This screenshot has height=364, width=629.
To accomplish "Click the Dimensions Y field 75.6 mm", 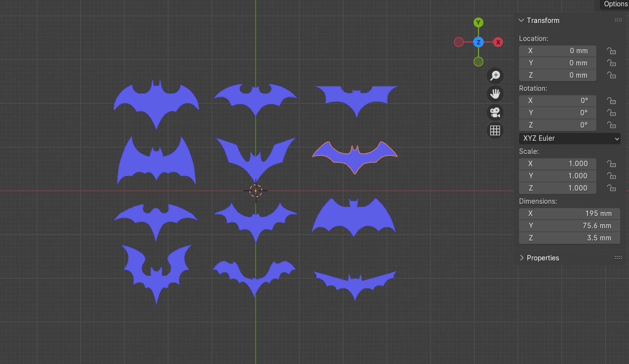I will point(569,226).
